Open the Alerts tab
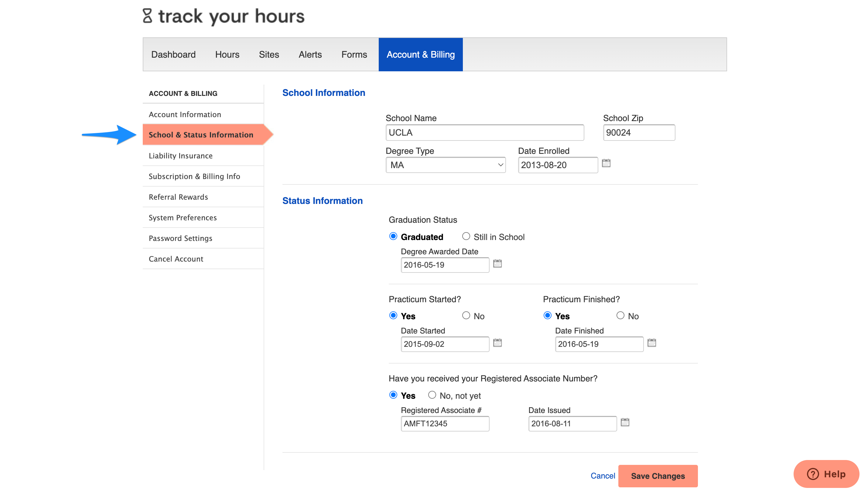 (x=310, y=54)
